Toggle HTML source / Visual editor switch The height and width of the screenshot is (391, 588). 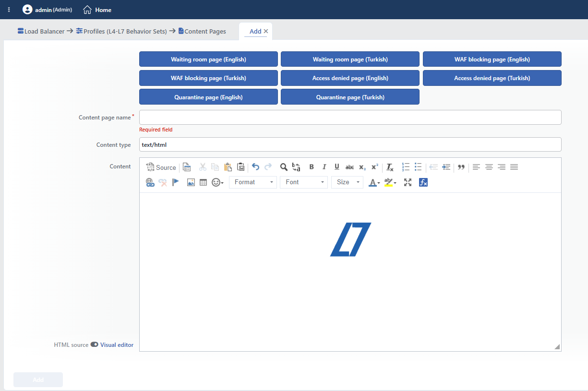94,344
